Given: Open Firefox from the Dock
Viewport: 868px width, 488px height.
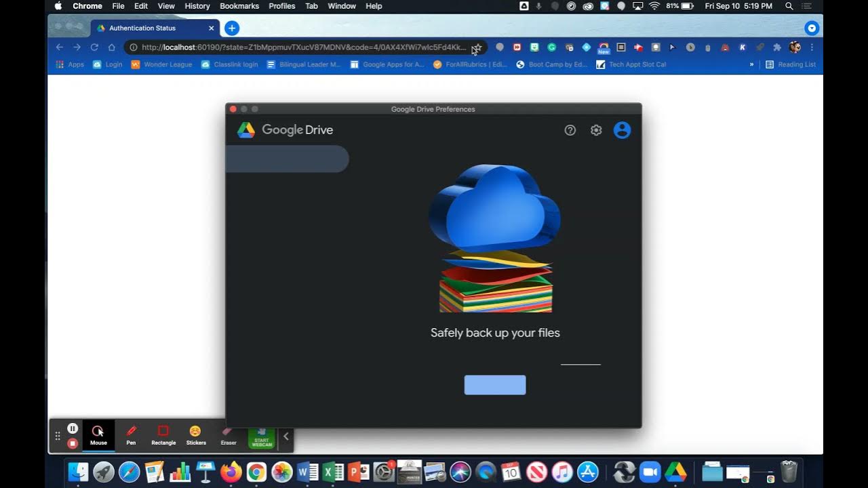Looking at the screenshot, I should [x=231, y=472].
